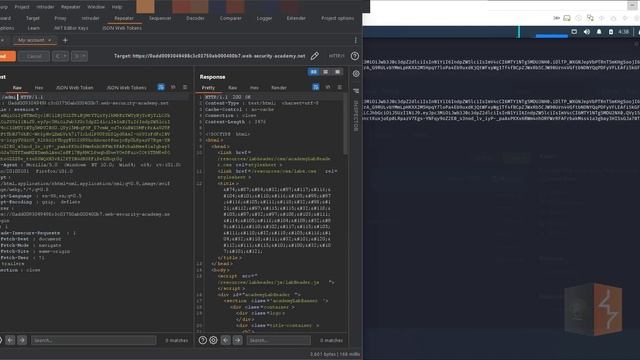640x360 pixels.
Task: Open the request JSON Web Token tab
Action: tap(75, 88)
